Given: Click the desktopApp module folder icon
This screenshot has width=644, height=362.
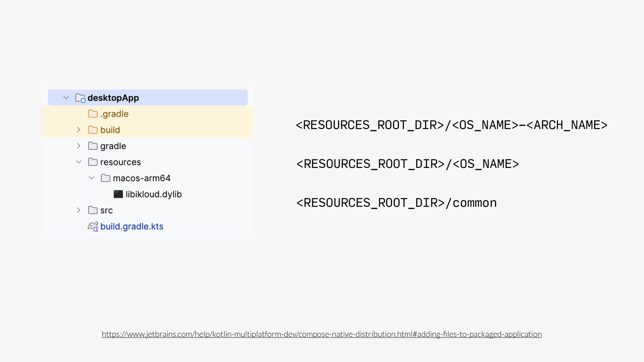Looking at the screenshot, I should click(x=80, y=98).
